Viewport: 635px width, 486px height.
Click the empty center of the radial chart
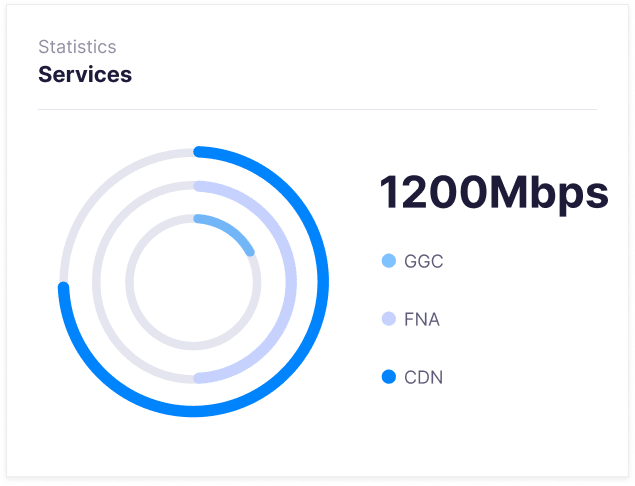(x=194, y=282)
